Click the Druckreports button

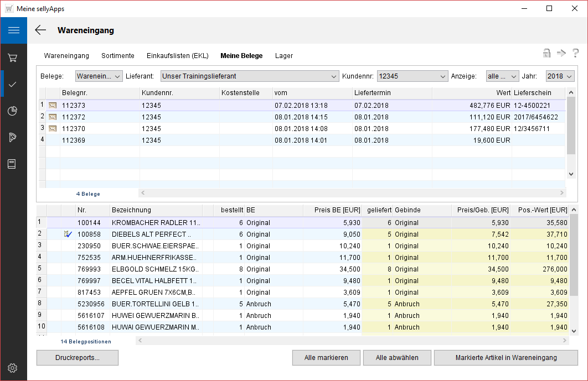click(x=78, y=358)
